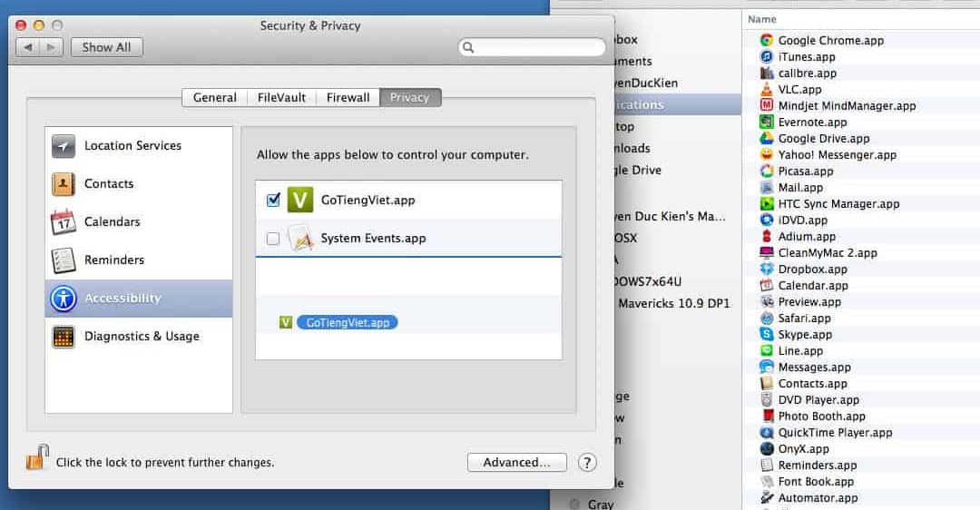Go forward with the right arrow button
980x510 pixels.
pos(51,47)
